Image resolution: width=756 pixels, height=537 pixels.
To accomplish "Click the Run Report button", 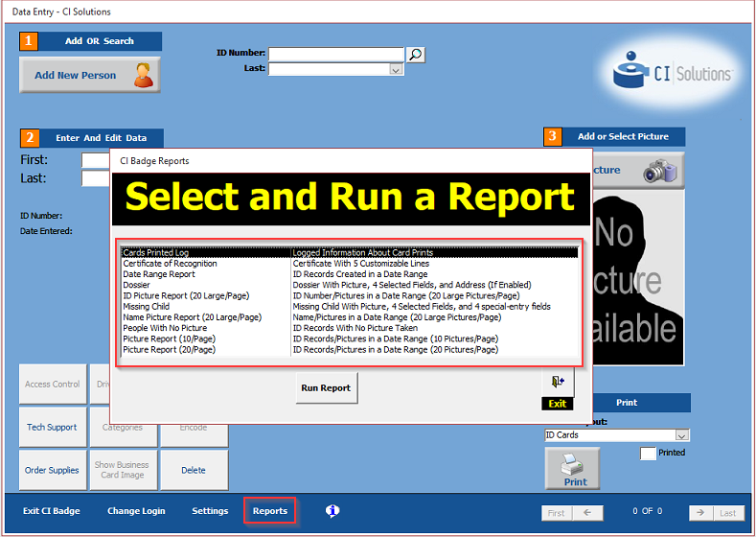I will [x=326, y=388].
